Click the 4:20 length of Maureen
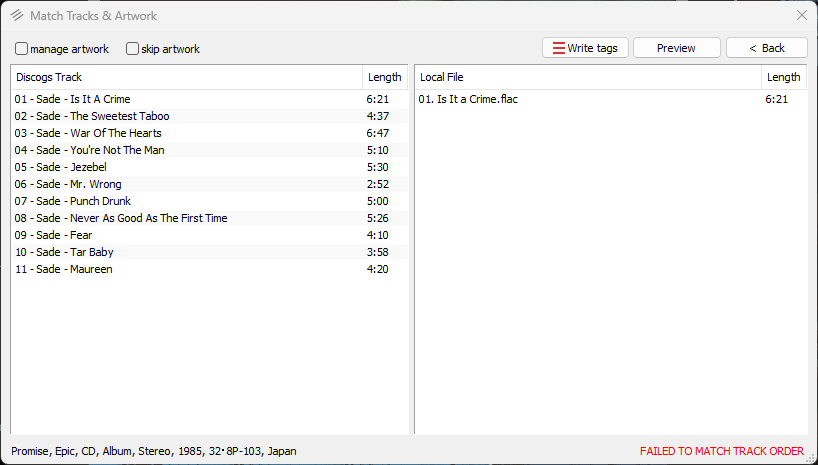Screen dimensions: 818x465 (378, 269)
